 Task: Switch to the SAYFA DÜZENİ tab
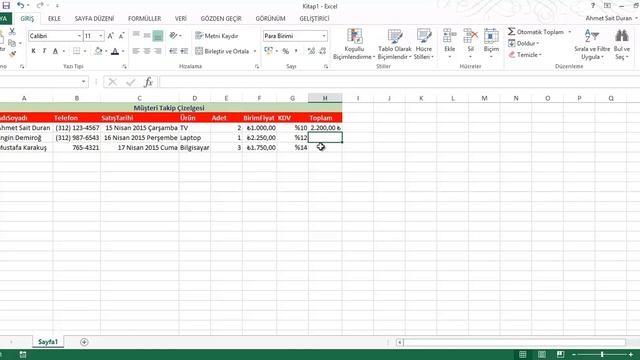click(94, 19)
